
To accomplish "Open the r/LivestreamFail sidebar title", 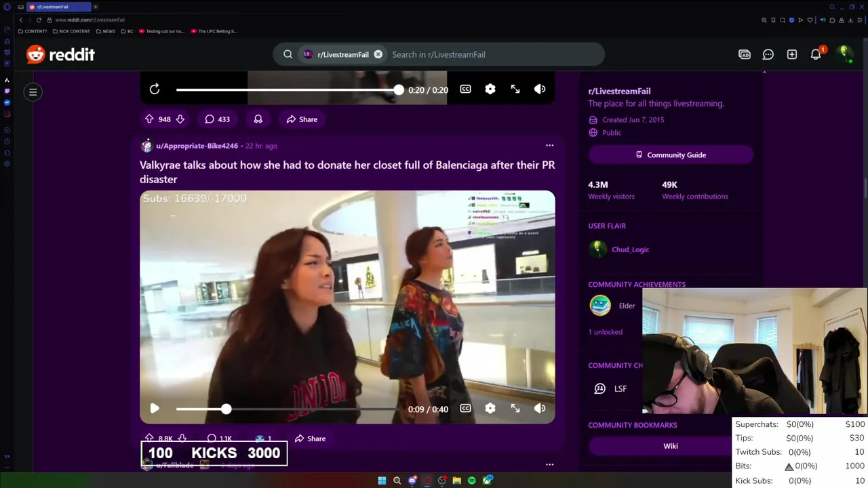I will coord(619,91).
